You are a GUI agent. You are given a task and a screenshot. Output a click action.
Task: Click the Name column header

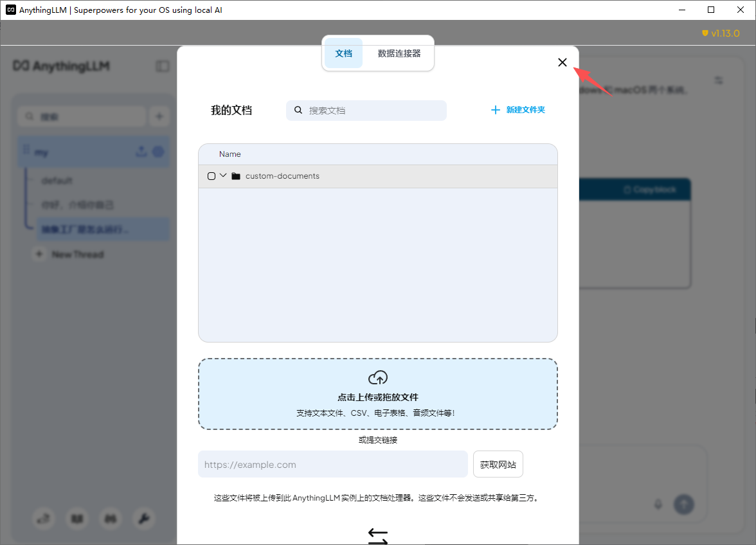point(230,154)
